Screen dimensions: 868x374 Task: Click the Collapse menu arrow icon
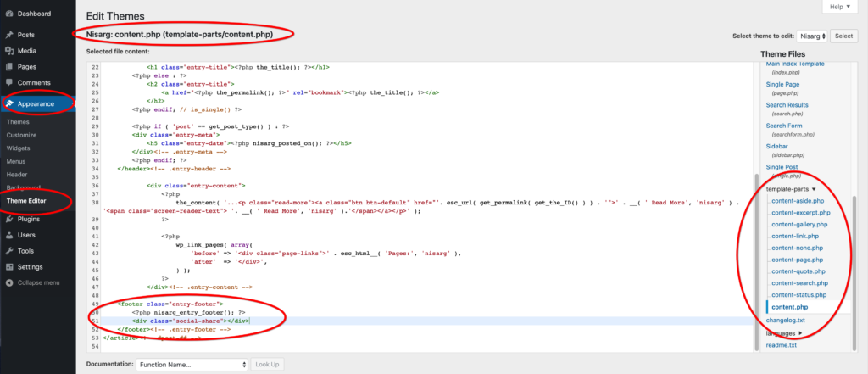(x=9, y=282)
